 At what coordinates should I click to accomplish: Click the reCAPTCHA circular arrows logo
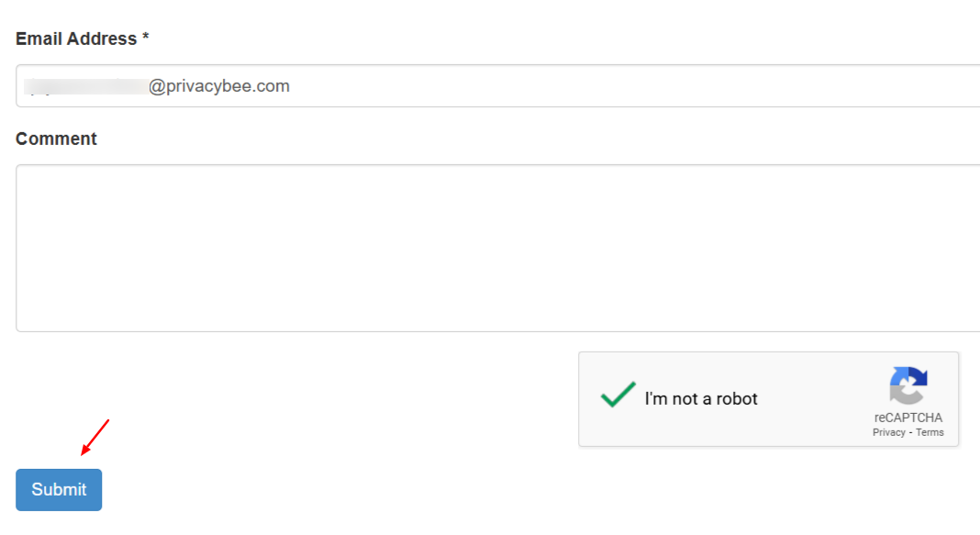(x=908, y=385)
